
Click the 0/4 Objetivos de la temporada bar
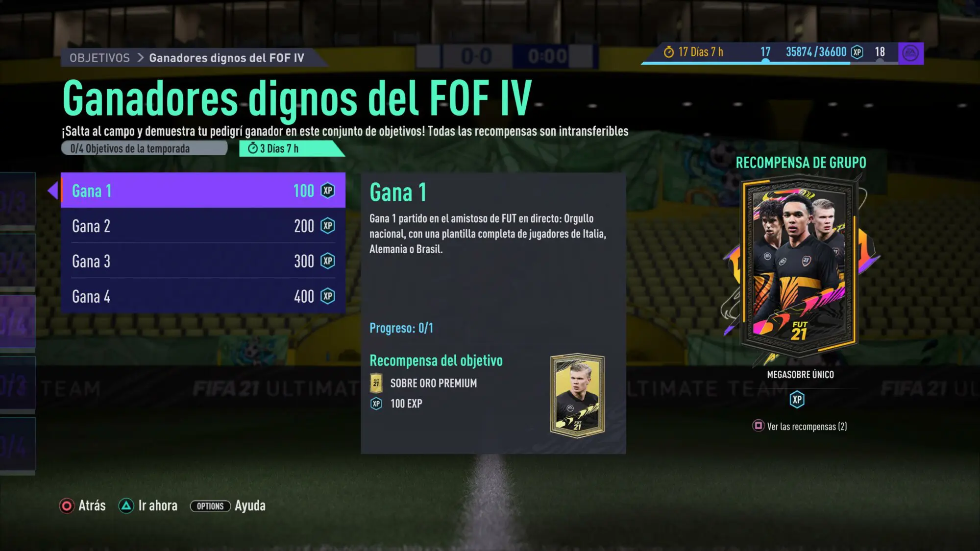[144, 148]
